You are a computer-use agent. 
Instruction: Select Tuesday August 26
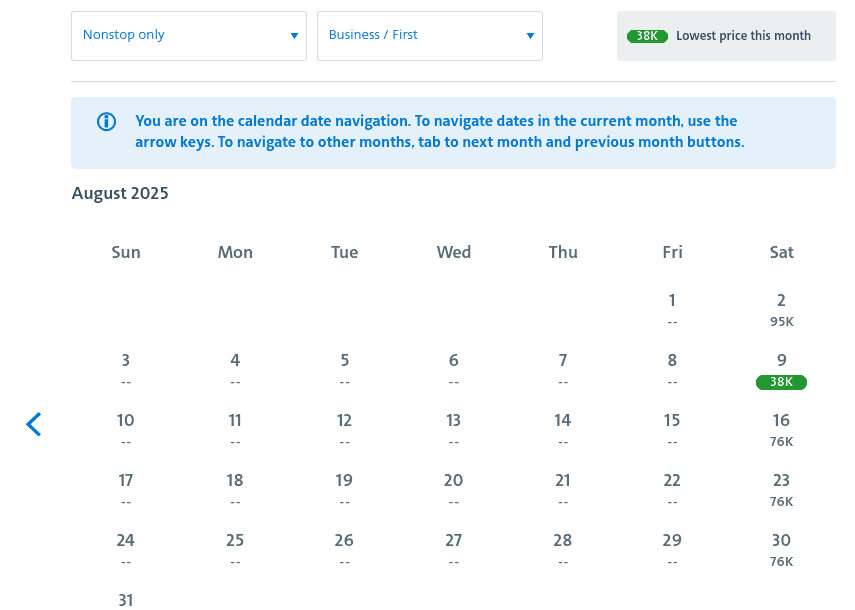344,549
